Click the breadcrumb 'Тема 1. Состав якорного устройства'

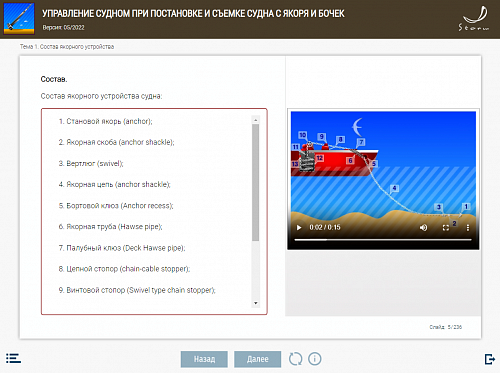(x=67, y=47)
